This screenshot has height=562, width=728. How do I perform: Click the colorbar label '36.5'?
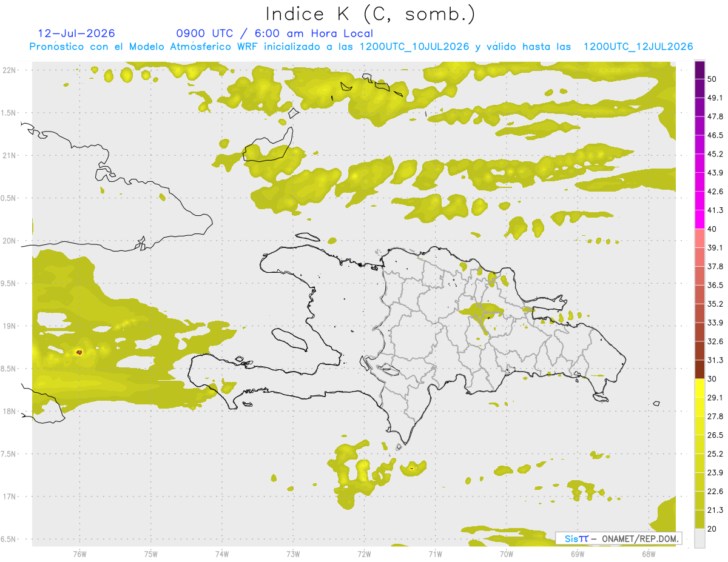tap(715, 285)
